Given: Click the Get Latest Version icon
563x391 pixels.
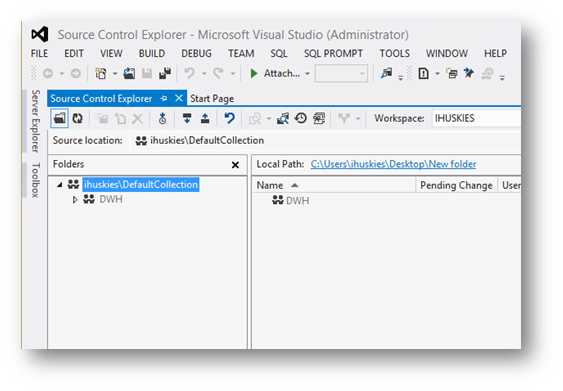Looking at the screenshot, I should click(187, 118).
